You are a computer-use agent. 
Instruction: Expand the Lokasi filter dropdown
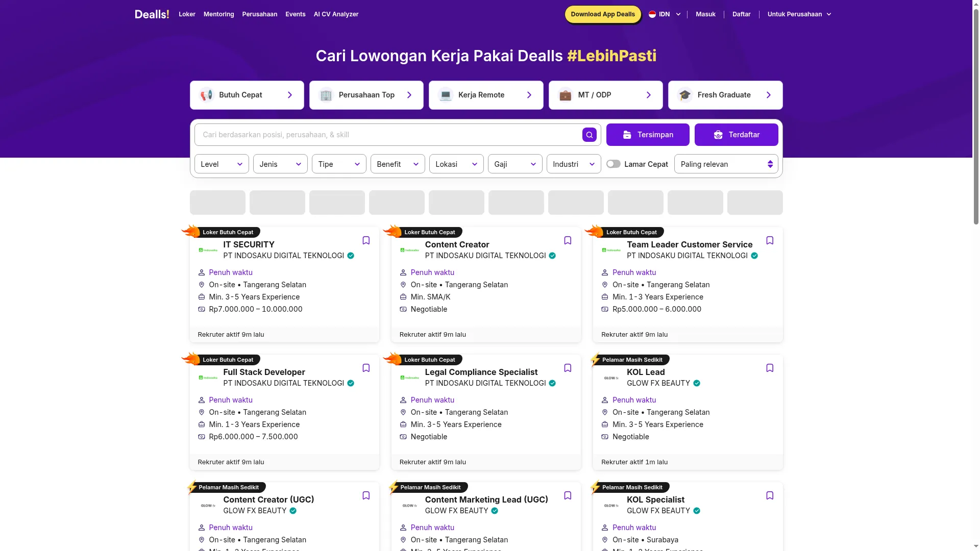[x=456, y=164]
